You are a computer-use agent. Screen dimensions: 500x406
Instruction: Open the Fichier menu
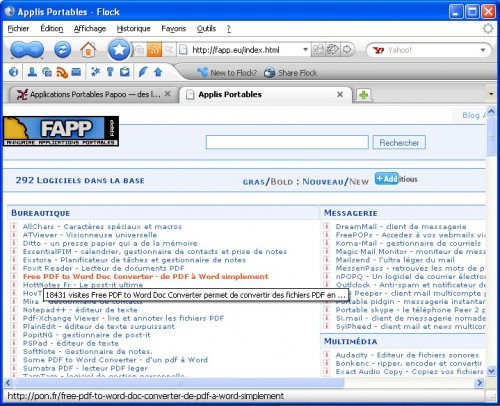(18, 29)
